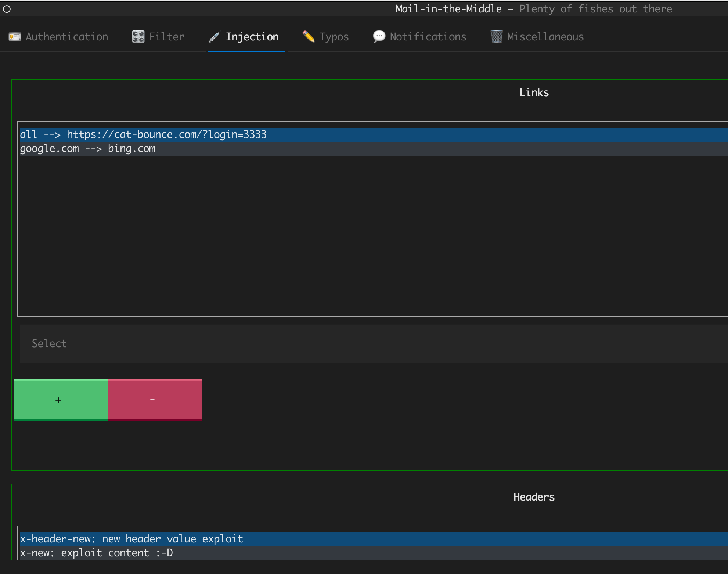Select the x-new exploit content header
This screenshot has width=728, height=574.
pos(96,553)
